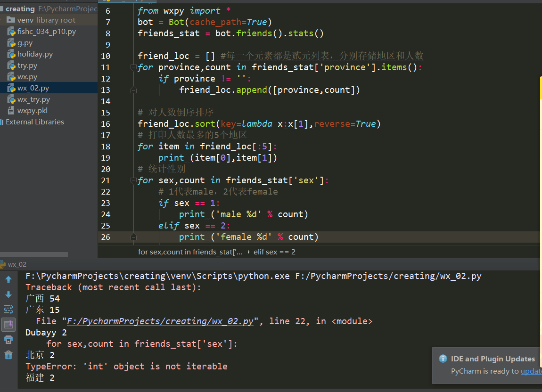542x392 pixels.
Task: Click the fold end marker on line 26
Action: click(133, 237)
